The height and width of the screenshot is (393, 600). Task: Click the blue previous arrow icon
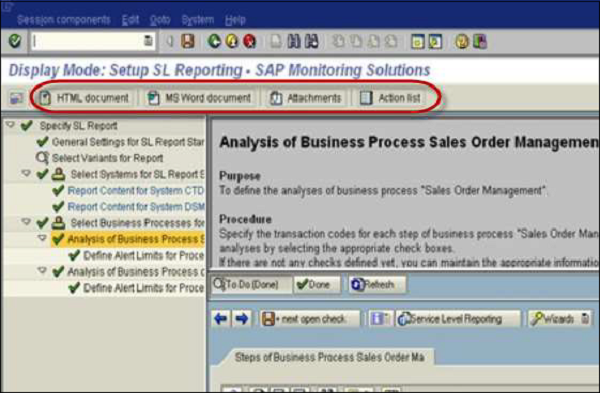pyautogui.click(x=221, y=318)
